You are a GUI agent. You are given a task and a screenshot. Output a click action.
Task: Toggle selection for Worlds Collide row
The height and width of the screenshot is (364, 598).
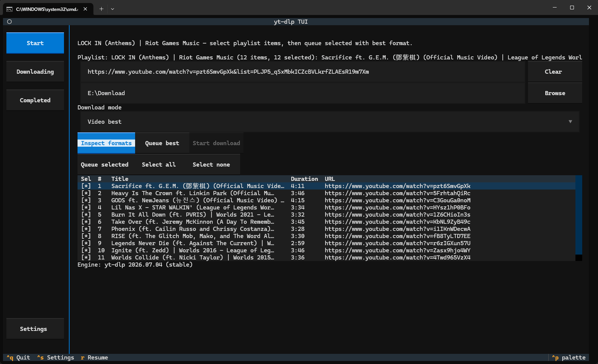pos(86,258)
